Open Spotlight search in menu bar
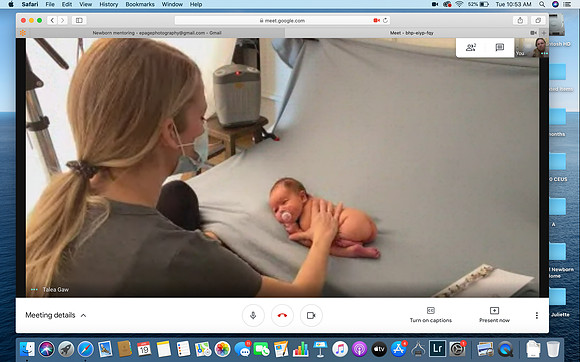Viewport: 580px width, 362px height. [x=542, y=4]
